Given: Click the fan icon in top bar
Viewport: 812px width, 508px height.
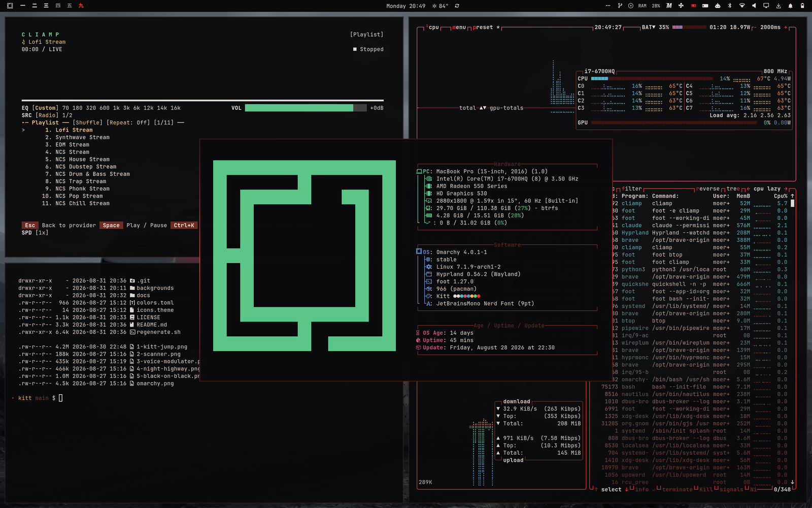Looking at the screenshot, I should (x=681, y=6).
